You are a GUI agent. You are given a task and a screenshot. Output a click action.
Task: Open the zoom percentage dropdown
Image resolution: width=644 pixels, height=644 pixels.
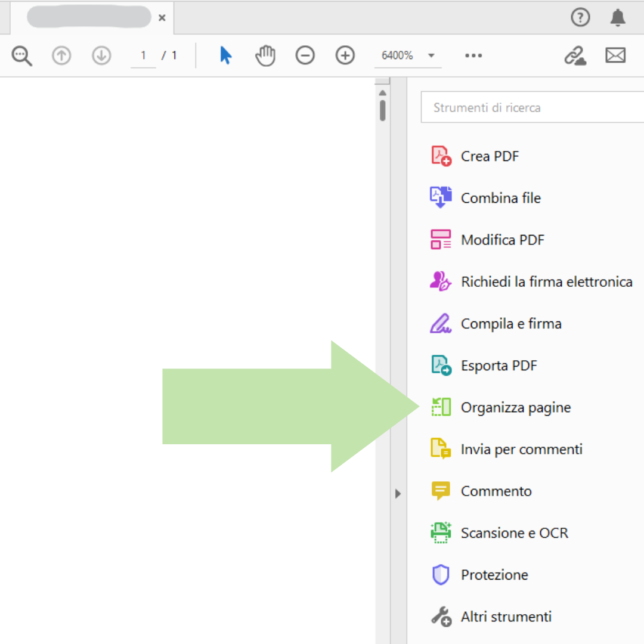[431, 55]
